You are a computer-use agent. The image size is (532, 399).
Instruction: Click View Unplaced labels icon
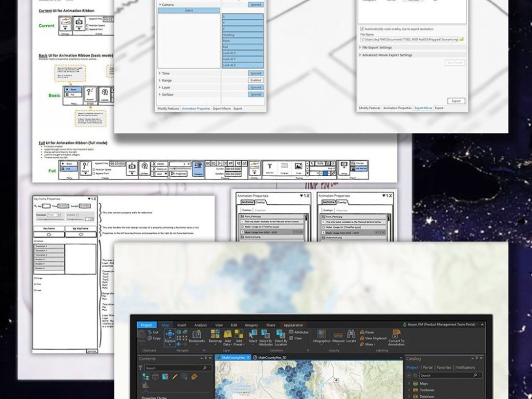[362, 338]
